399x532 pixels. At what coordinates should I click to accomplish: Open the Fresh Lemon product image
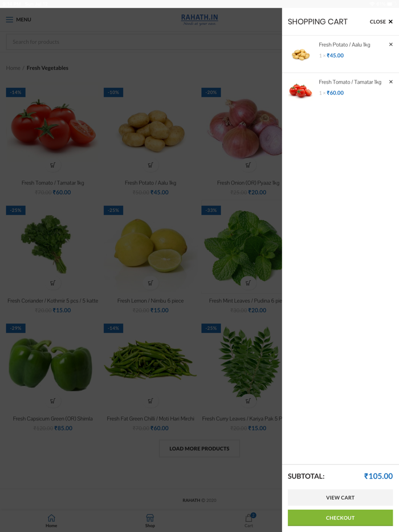coord(150,247)
